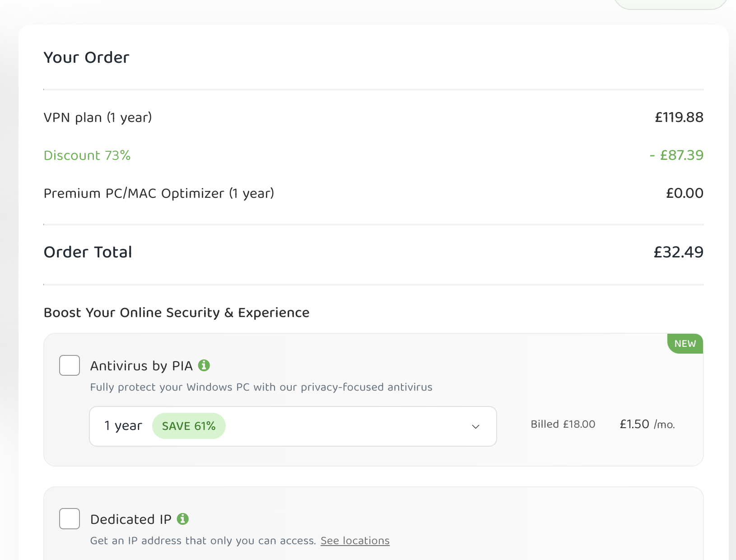Open the 1 year plan dropdown
This screenshot has height=560, width=736.
pos(293,426)
